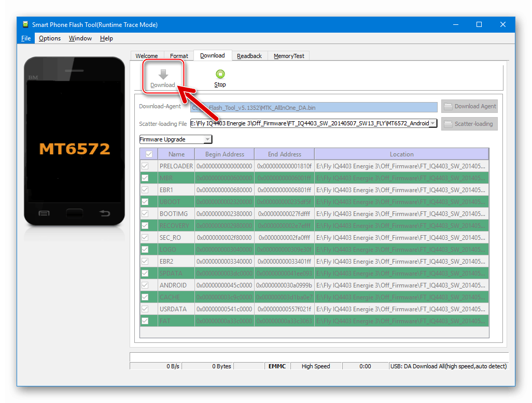Toggle the select-all checkbox in table header

pyautogui.click(x=149, y=154)
